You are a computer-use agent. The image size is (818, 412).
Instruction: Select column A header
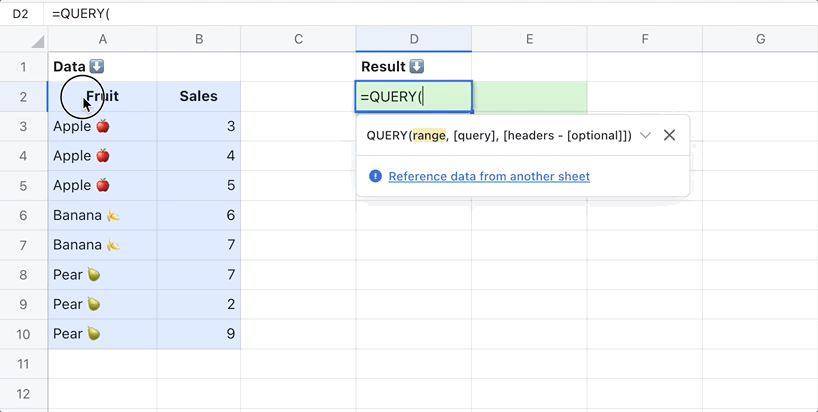[x=102, y=39]
